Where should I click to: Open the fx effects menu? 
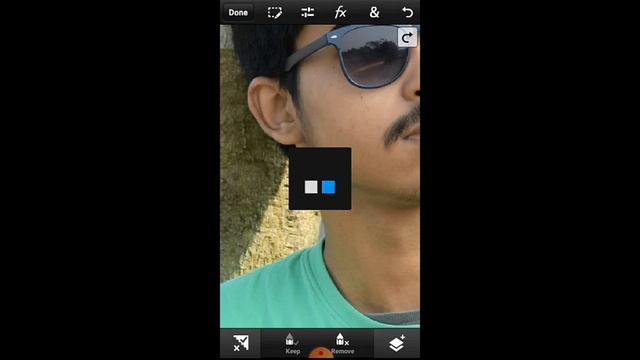tap(340, 13)
